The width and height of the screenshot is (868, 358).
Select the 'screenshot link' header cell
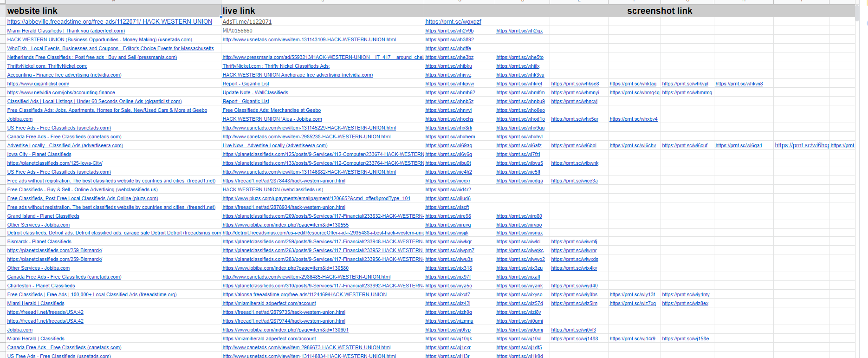click(x=640, y=11)
